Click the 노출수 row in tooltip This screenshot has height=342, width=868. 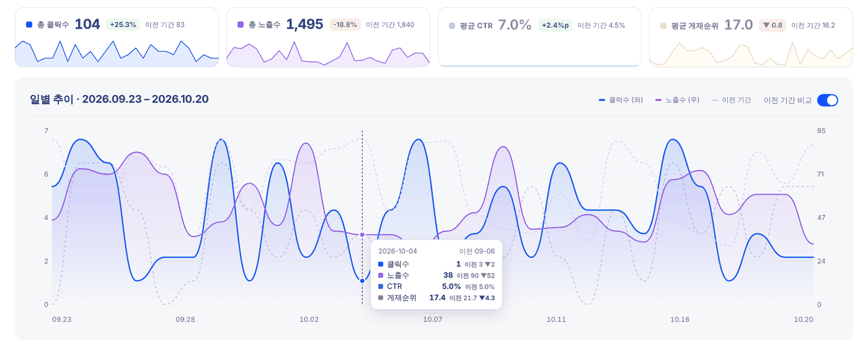click(x=436, y=276)
